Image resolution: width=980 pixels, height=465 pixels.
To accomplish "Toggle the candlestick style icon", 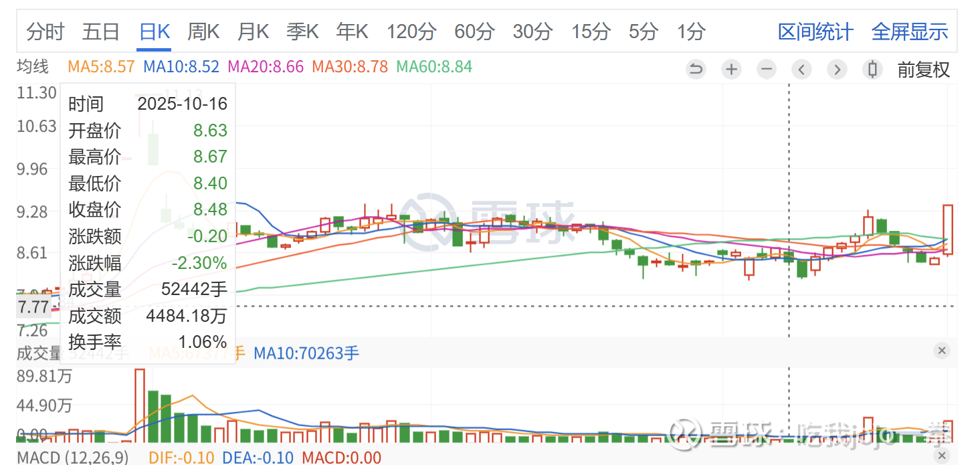I will [x=872, y=69].
